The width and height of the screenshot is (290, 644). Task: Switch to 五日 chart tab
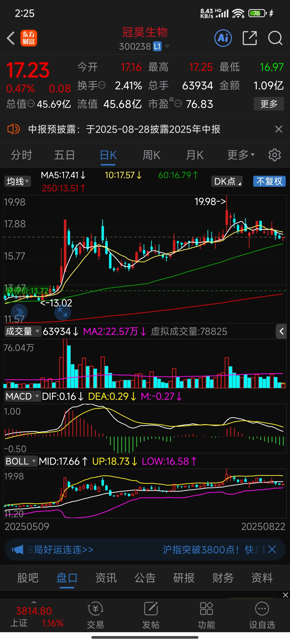[64, 155]
